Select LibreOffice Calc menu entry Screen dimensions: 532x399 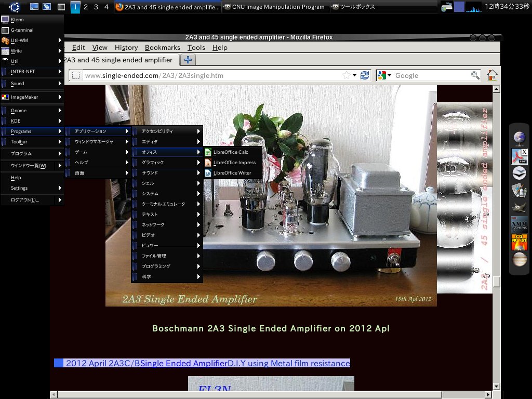[x=230, y=152]
